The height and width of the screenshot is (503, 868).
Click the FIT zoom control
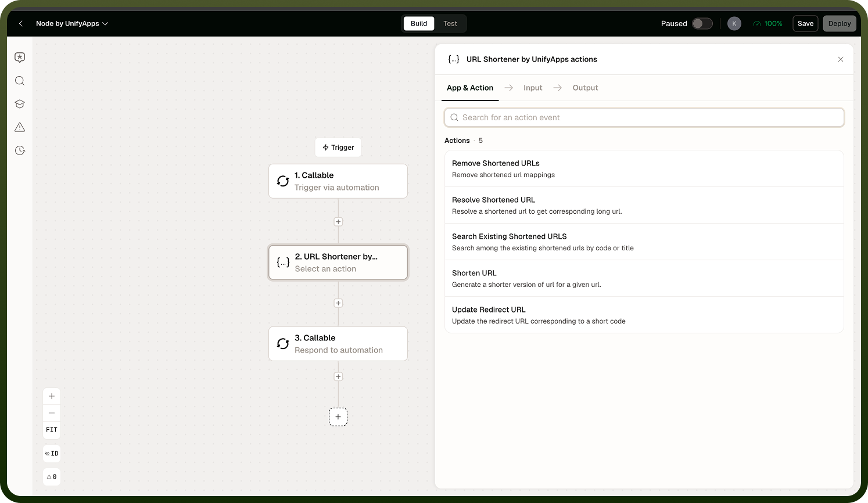[x=52, y=430]
